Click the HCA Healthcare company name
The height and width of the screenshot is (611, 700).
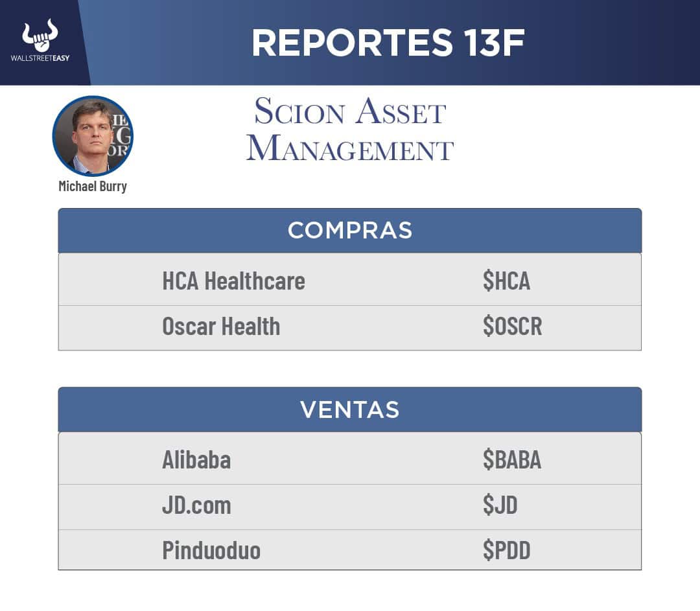pyautogui.click(x=233, y=281)
